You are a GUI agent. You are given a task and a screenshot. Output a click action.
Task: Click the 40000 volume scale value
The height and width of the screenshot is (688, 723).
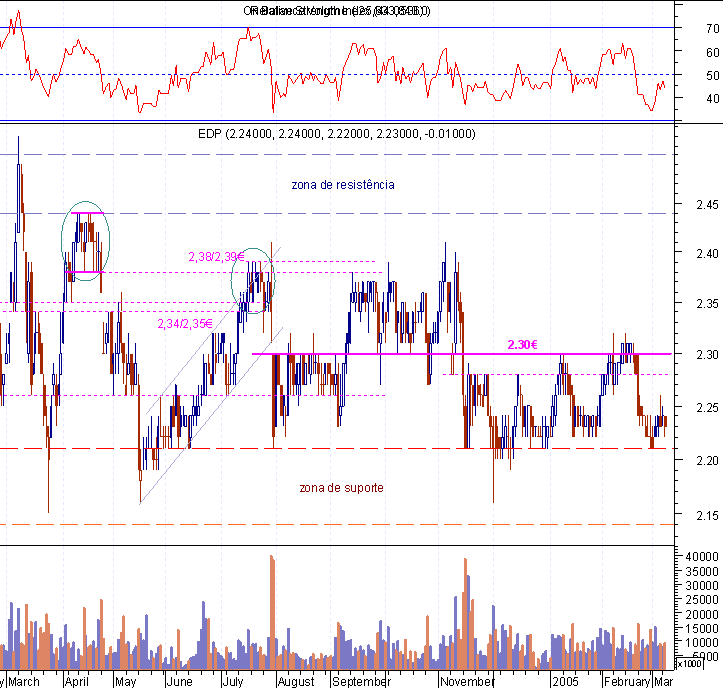[x=702, y=557]
